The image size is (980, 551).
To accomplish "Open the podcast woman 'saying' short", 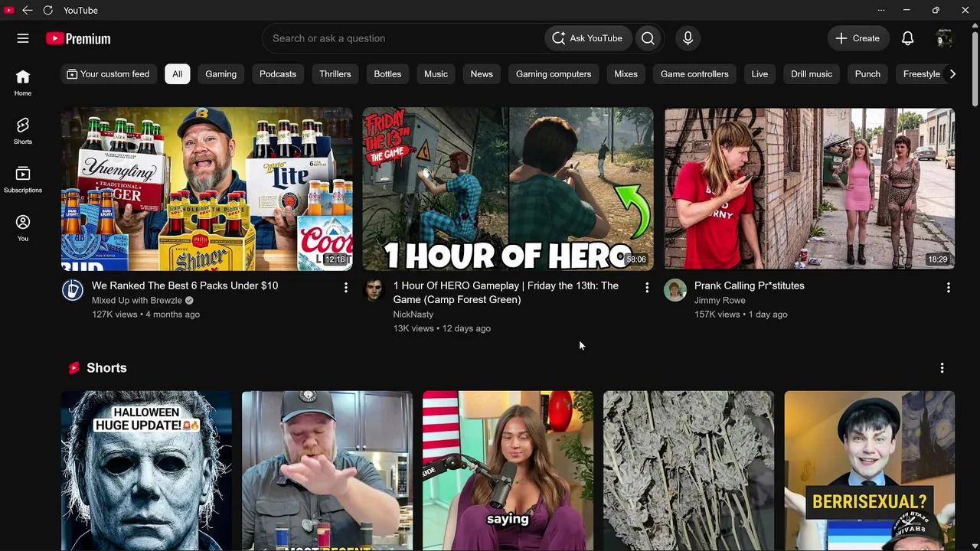I will [508, 471].
